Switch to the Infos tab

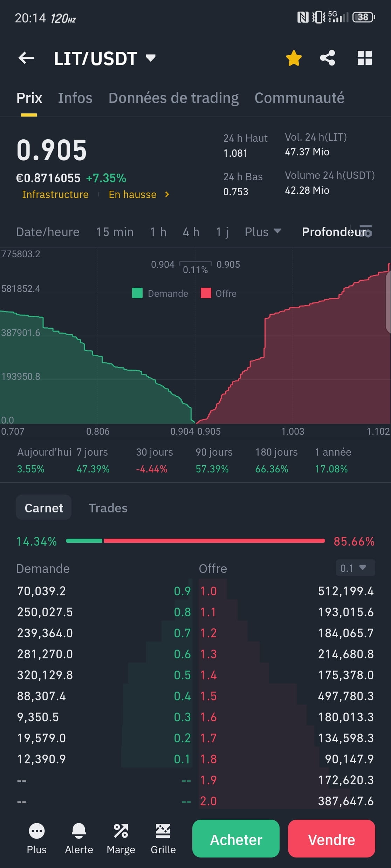coord(75,98)
